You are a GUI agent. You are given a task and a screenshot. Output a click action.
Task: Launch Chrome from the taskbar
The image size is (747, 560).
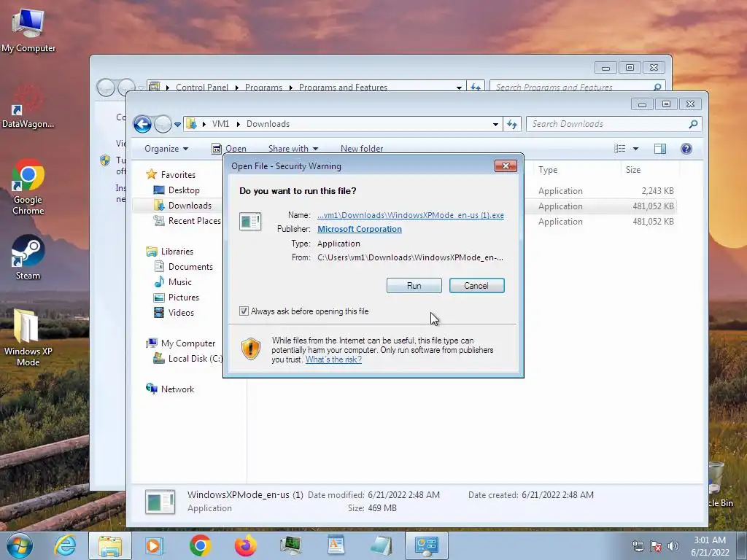point(200,545)
